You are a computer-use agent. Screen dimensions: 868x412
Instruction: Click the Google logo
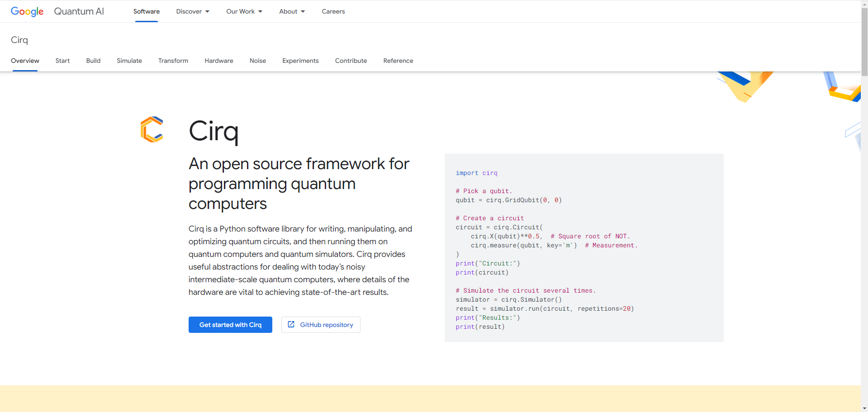coord(27,11)
